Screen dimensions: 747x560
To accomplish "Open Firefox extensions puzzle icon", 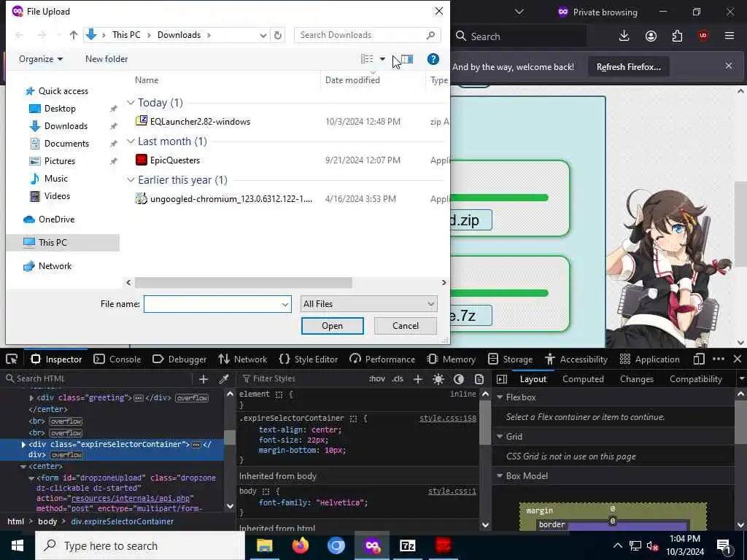I will (x=677, y=36).
